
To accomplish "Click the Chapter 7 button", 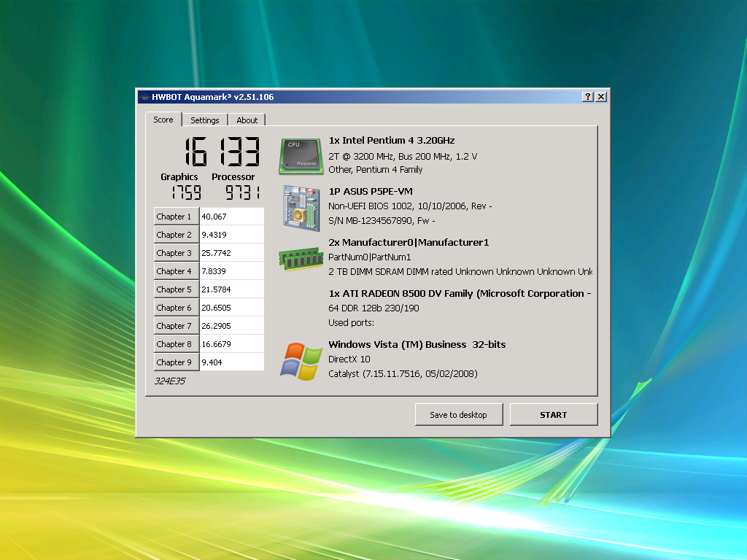I will coord(176,326).
